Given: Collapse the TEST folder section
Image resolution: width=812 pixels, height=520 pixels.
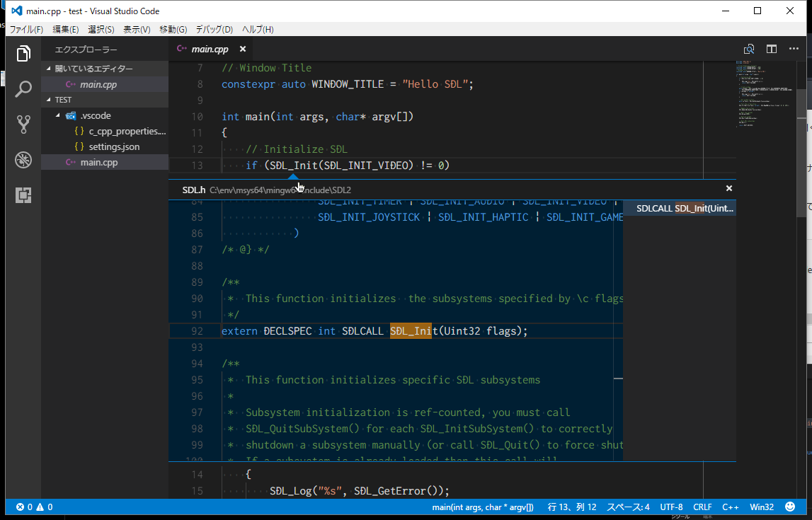Looking at the screenshot, I should (x=49, y=99).
